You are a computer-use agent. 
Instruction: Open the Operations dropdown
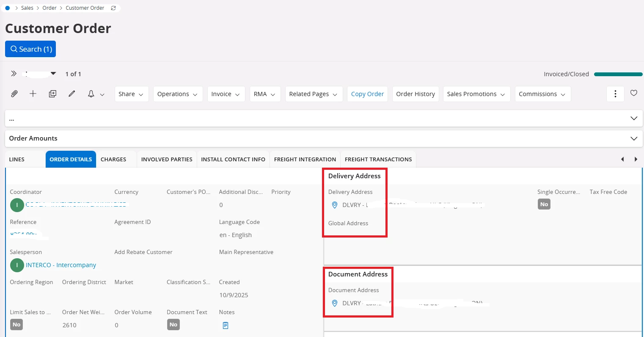(x=178, y=94)
